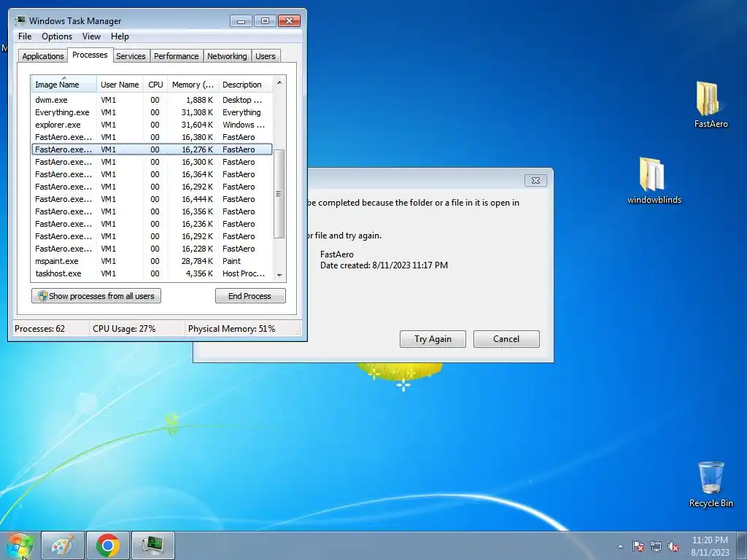Show hidden tray icons arrow
Image resolution: width=747 pixels, height=560 pixels.
pyautogui.click(x=620, y=546)
